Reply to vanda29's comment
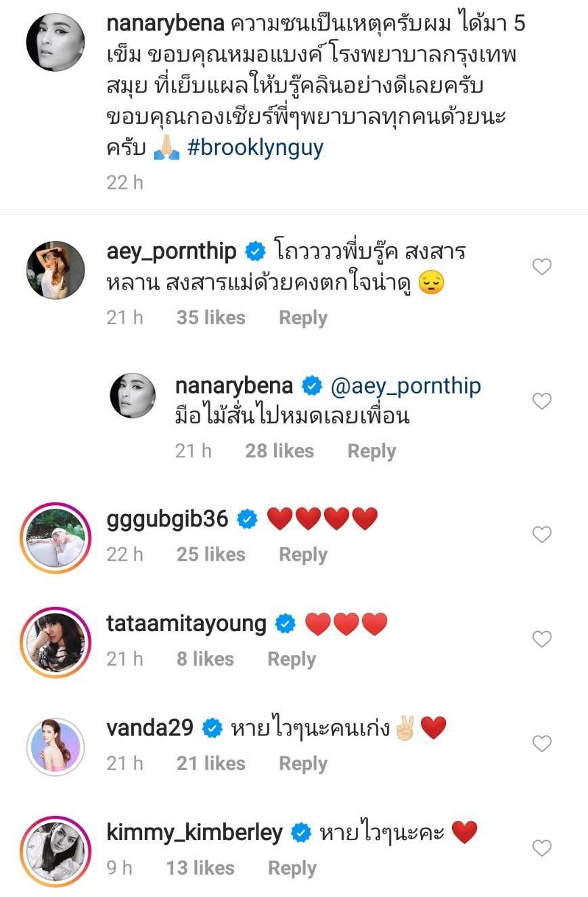 pyautogui.click(x=303, y=764)
